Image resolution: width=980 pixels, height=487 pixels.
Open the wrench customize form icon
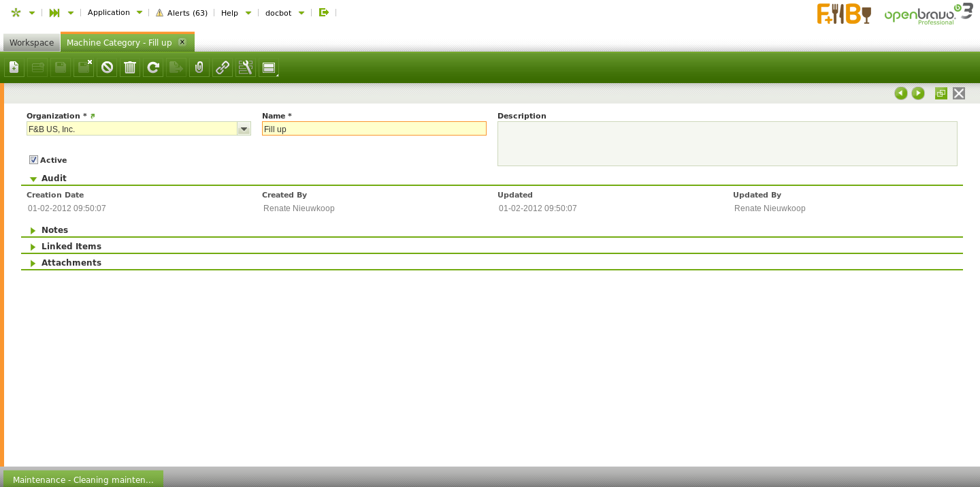(x=246, y=67)
